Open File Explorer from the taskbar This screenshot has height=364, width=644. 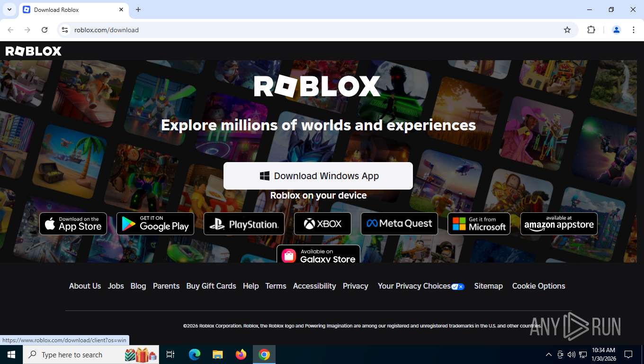[x=218, y=355]
